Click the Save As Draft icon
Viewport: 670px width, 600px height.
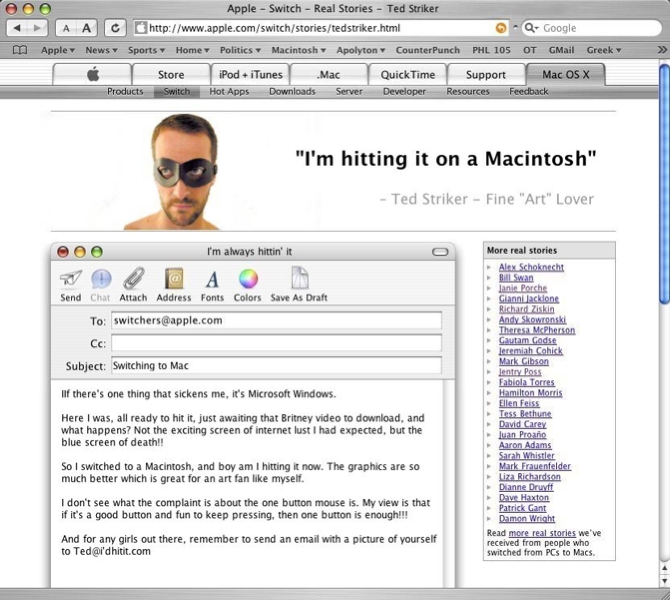[x=299, y=280]
